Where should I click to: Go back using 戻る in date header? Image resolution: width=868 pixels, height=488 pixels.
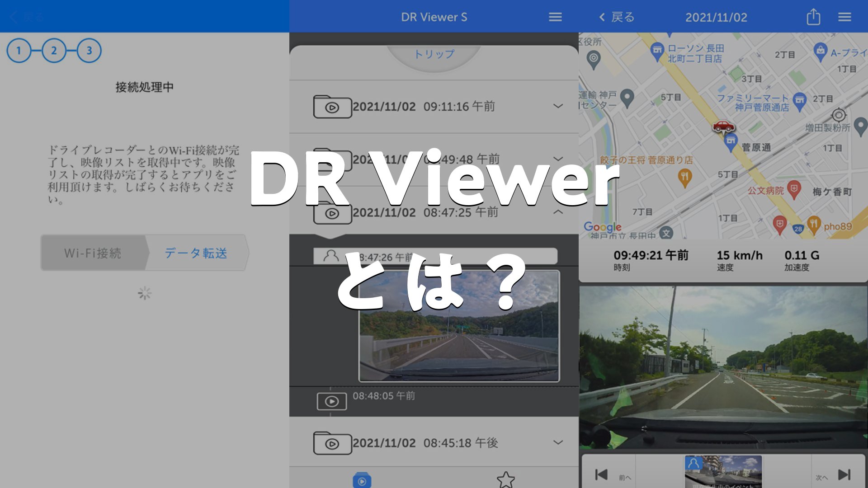pyautogui.click(x=617, y=17)
